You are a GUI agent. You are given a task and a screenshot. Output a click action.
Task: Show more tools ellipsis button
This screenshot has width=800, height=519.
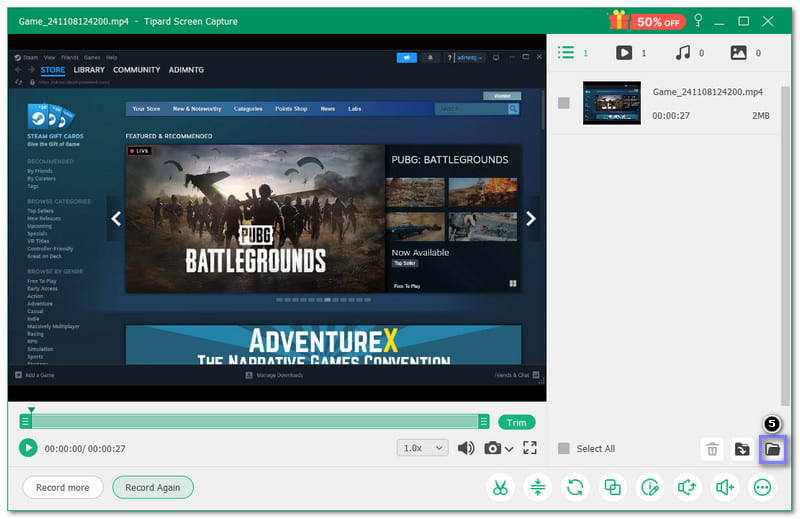pos(762,487)
